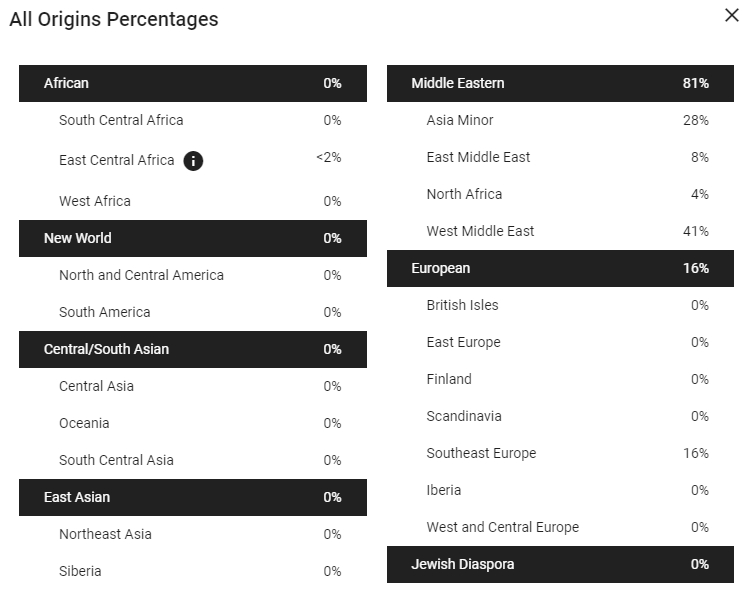The width and height of the screenshot is (748, 592).
Task: Click the Southeast Europe row
Action: pyautogui.click(x=560, y=453)
